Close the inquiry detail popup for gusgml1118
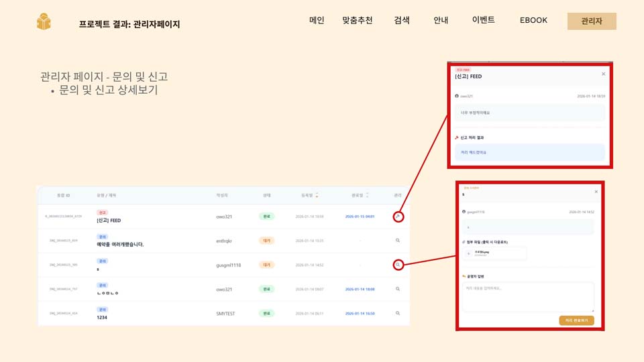 tap(596, 192)
